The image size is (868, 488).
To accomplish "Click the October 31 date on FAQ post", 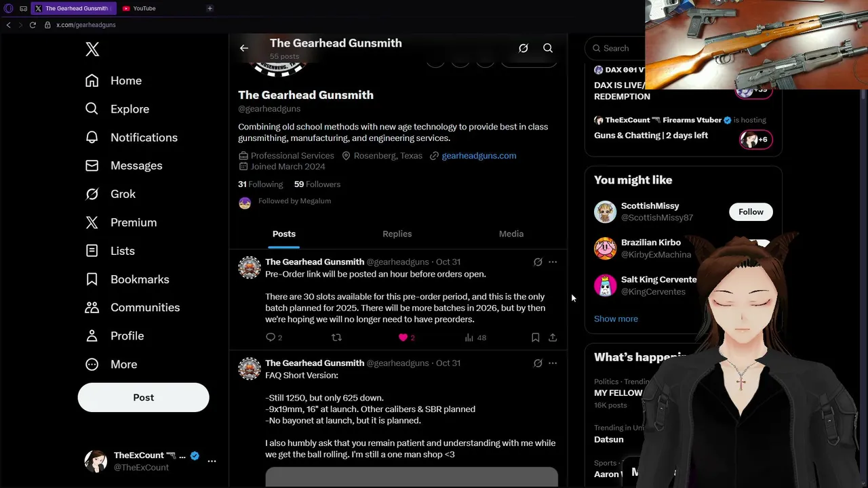I will [448, 363].
